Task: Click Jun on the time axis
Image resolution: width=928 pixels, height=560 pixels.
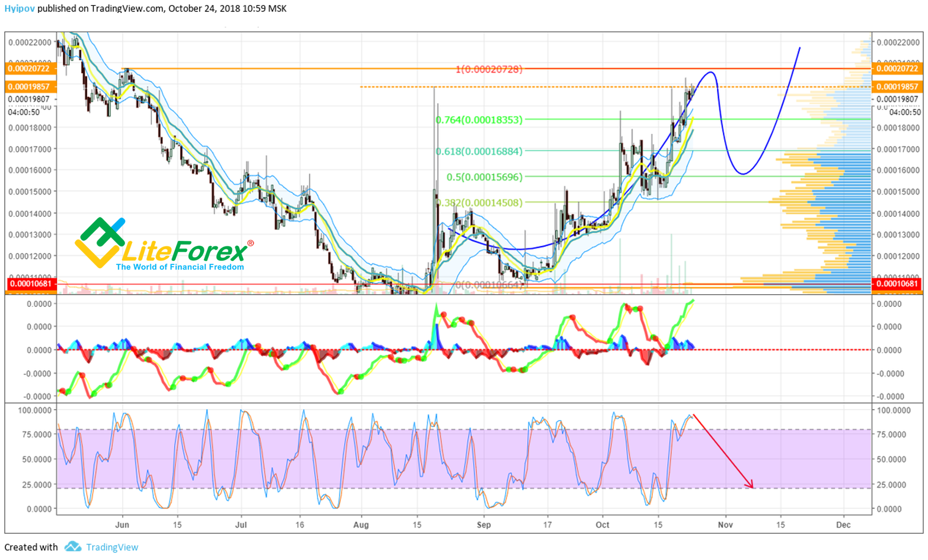Action: click(122, 525)
